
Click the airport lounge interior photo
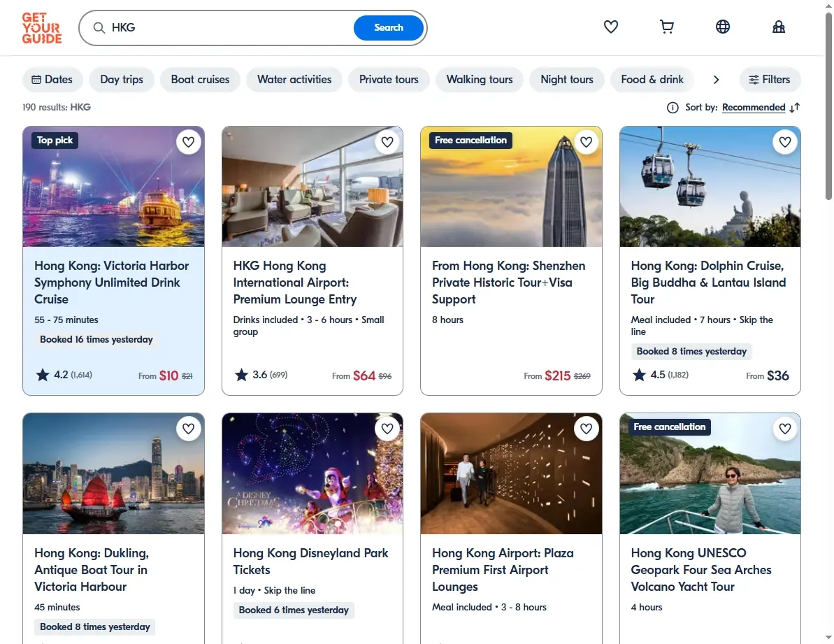coord(312,187)
